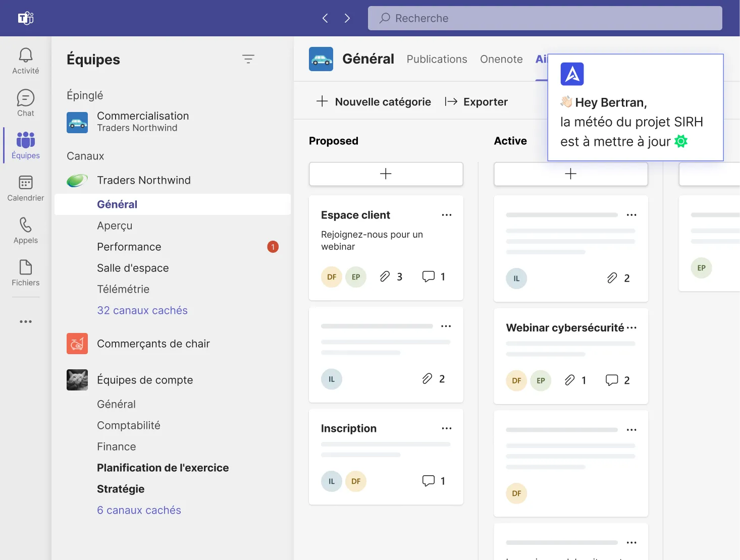Open the Appels phone icon
Image resolution: width=740 pixels, height=560 pixels.
point(26,225)
